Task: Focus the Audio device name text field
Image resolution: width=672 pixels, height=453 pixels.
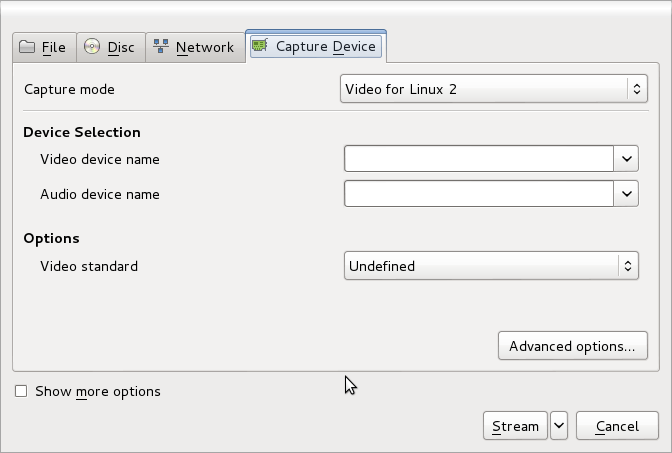Action: pos(478,194)
